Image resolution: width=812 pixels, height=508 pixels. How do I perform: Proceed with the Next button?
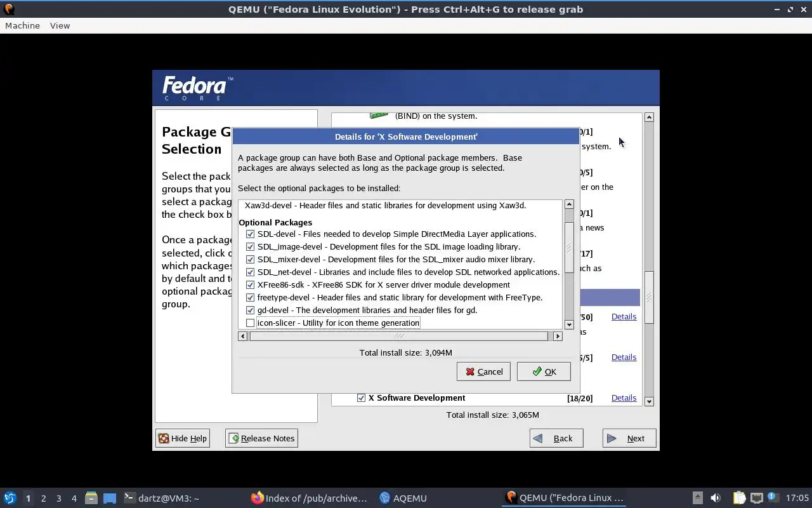[629, 438]
